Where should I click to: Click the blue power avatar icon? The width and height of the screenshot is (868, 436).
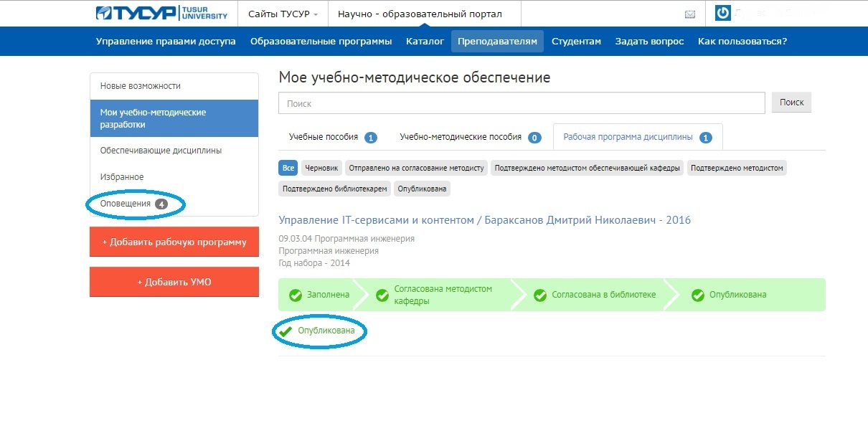[723, 14]
